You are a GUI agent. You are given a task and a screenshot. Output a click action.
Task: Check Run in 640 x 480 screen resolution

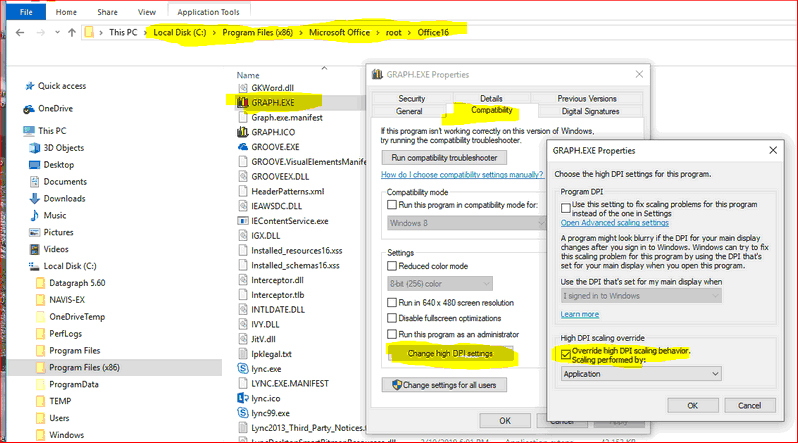pos(392,302)
